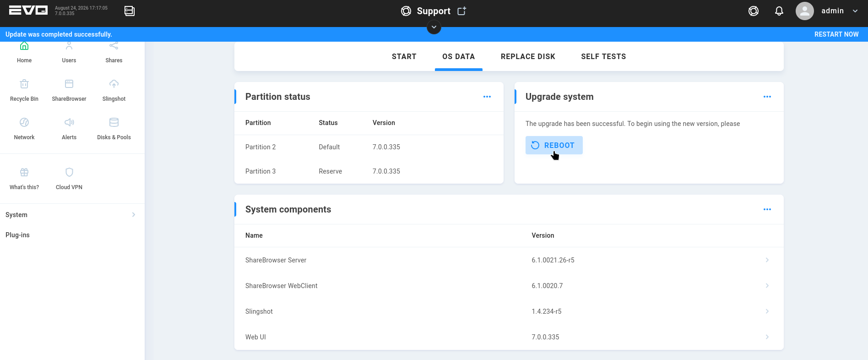This screenshot has width=868, height=360.
Task: Click the EVO logo
Action: pos(28,11)
